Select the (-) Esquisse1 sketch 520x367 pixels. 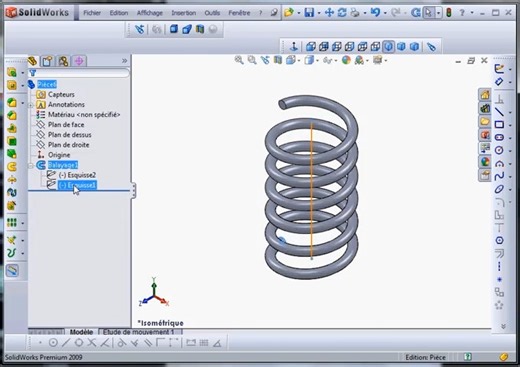click(77, 185)
